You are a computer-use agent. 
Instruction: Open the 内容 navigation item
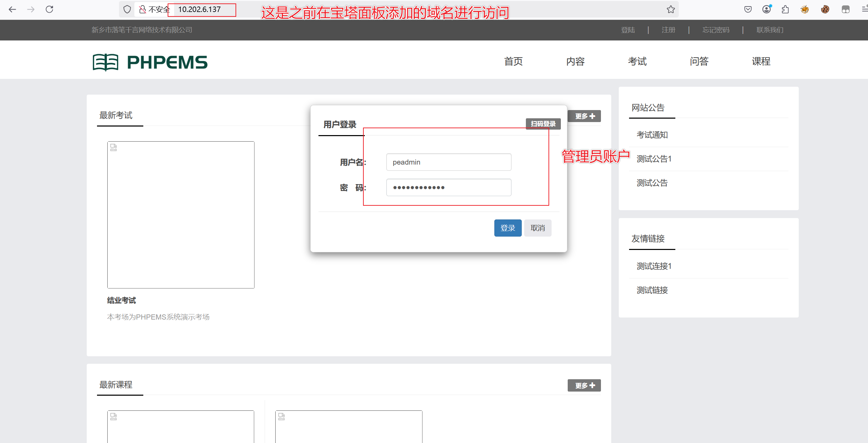pos(575,61)
